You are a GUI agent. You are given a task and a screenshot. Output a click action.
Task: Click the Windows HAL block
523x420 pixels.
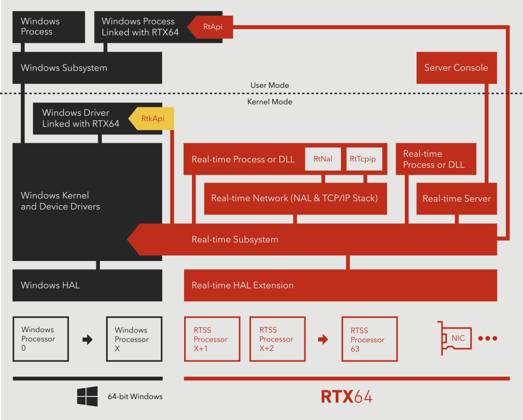(x=87, y=285)
